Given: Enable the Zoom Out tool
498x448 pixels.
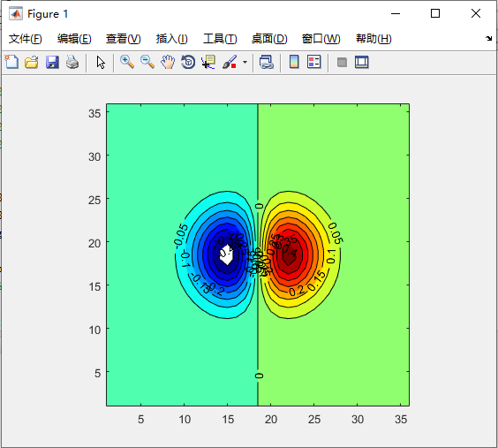Looking at the screenshot, I should point(147,62).
